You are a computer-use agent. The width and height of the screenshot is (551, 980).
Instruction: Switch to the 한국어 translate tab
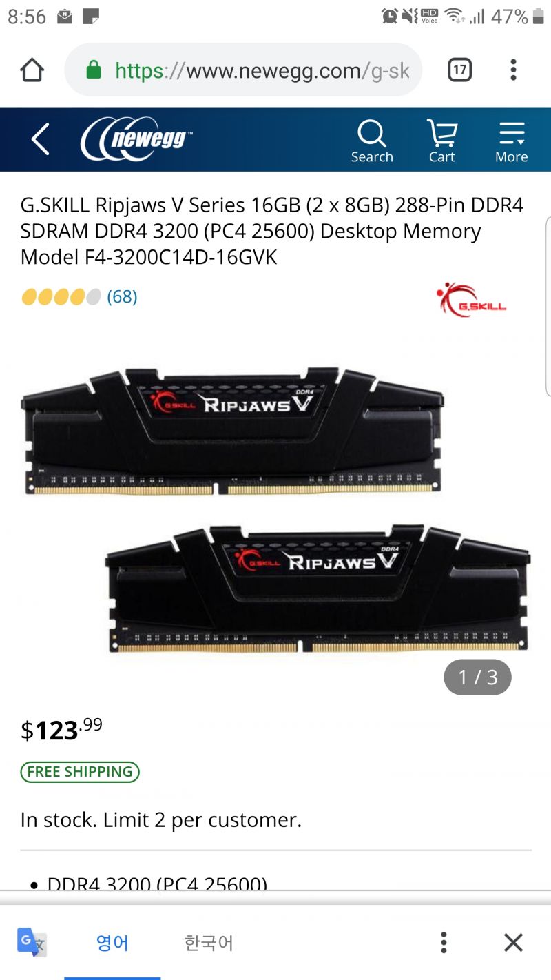(209, 942)
